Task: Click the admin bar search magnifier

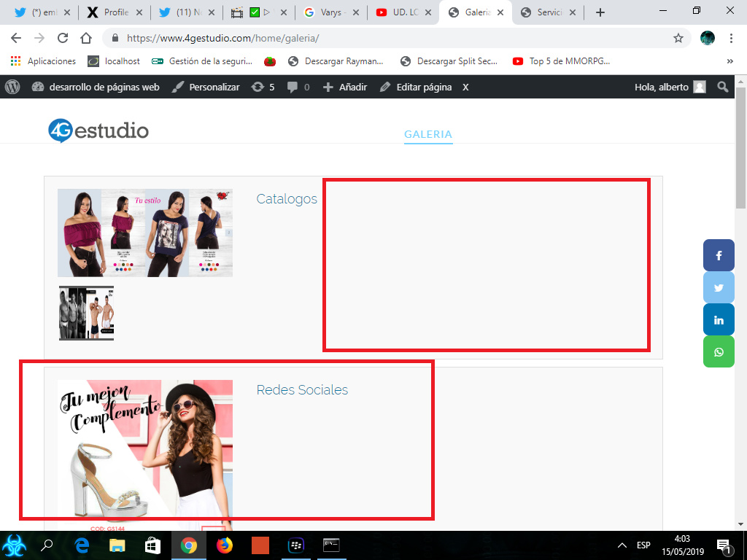Action: 723,87
